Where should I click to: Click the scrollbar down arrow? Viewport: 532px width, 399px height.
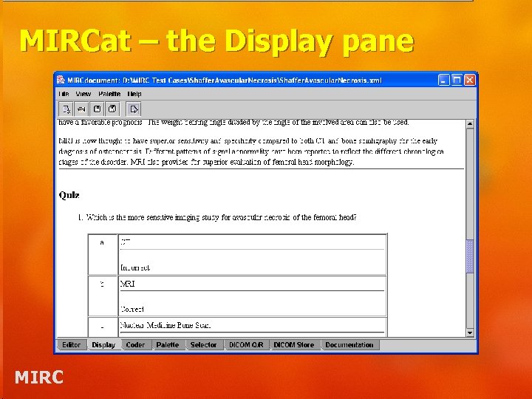470,332
